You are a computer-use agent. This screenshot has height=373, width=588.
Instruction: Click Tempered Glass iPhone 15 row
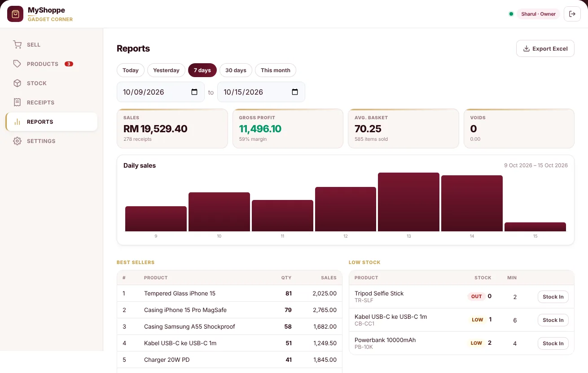point(229,294)
